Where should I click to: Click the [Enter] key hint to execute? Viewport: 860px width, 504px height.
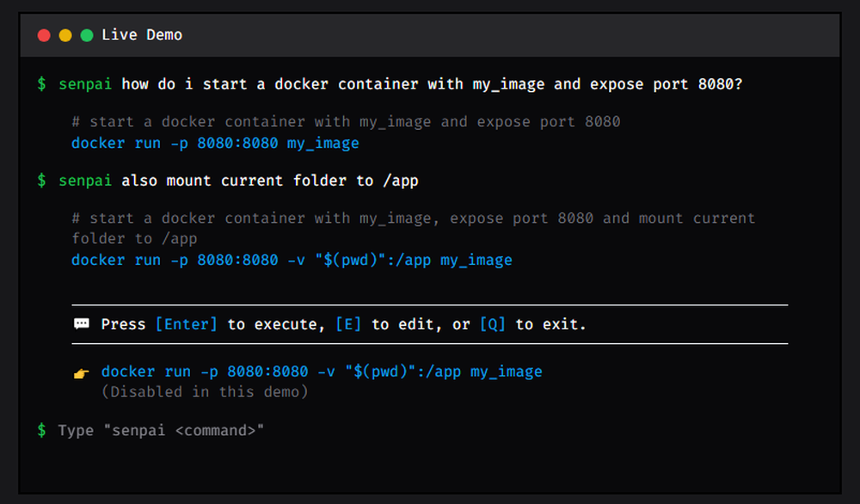(x=187, y=324)
